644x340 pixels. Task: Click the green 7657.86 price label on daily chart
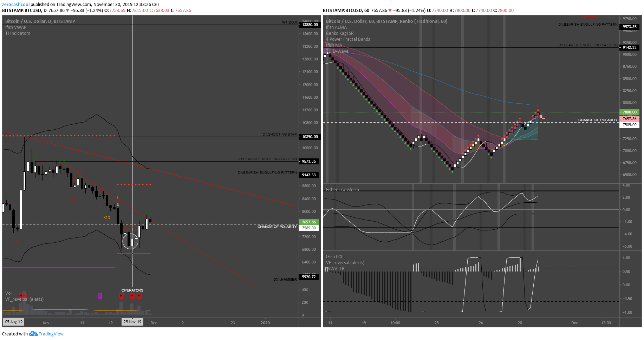(308, 222)
